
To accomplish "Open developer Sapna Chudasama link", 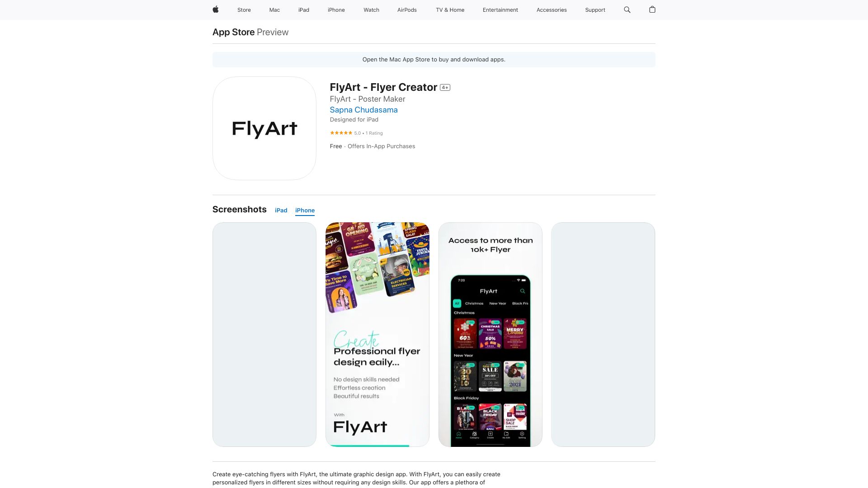I will pyautogui.click(x=364, y=110).
